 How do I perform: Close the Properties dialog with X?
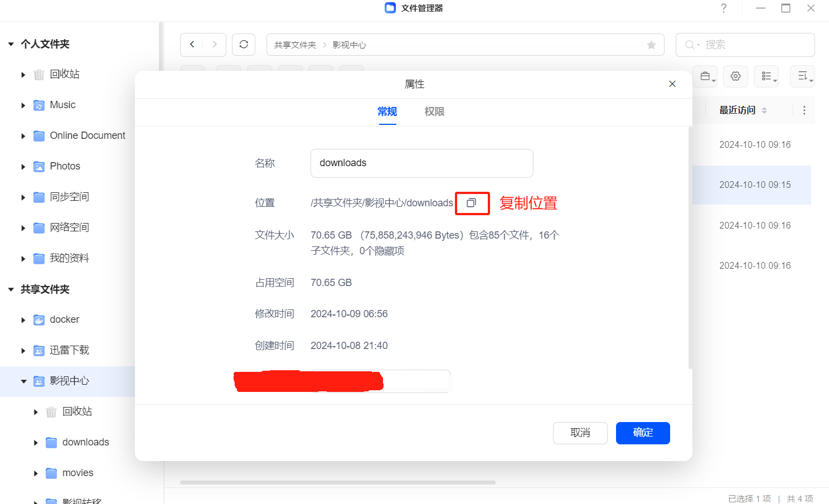672,84
